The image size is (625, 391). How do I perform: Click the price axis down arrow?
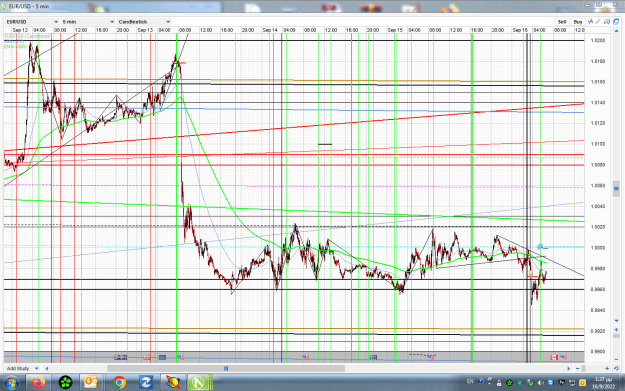[616, 320]
